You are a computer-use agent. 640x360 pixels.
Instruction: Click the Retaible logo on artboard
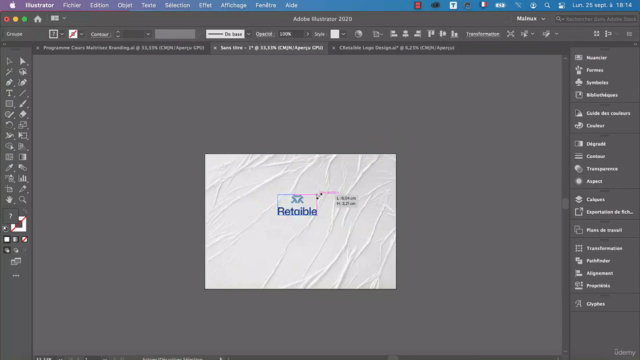click(297, 206)
